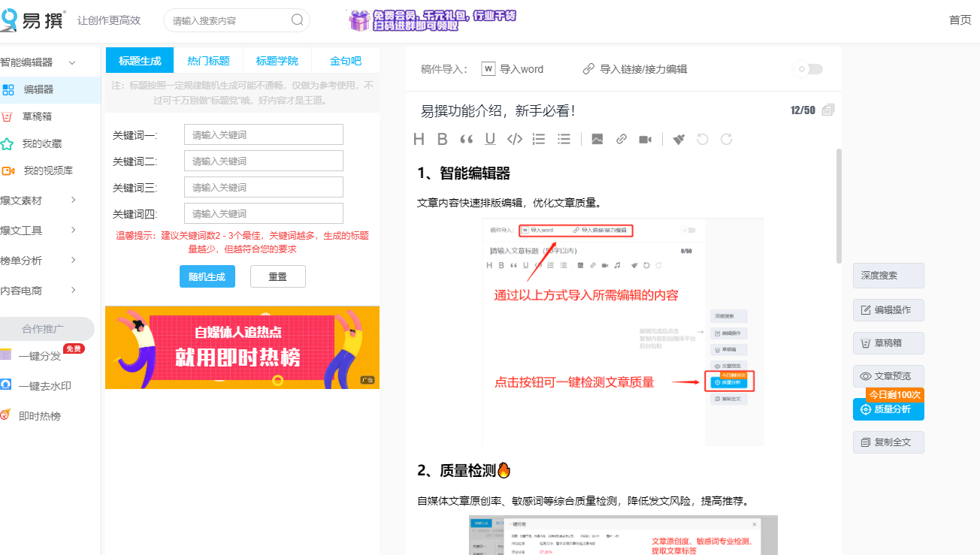980x555 pixels.
Task: Click the 质量检测 tutorial screenshot image
Action: 624,535
